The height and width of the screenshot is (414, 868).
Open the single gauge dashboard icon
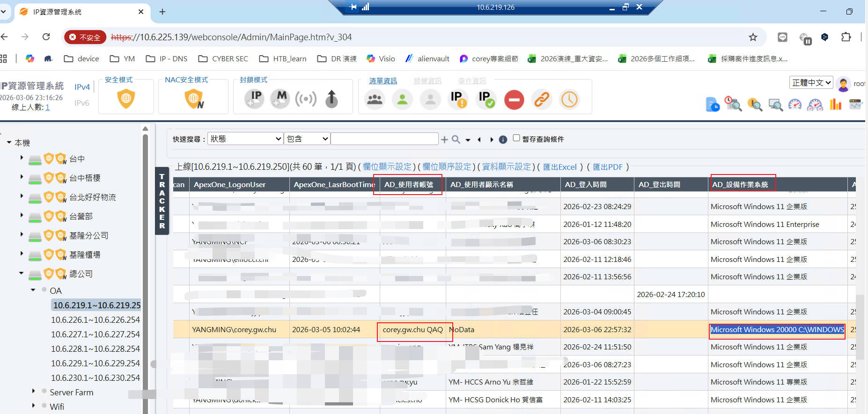tap(795, 104)
